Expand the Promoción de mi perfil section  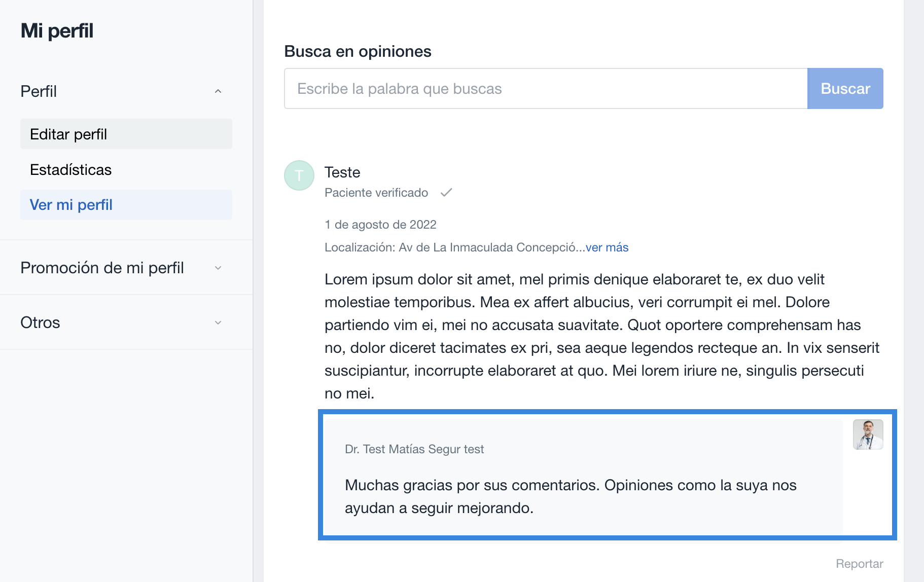(218, 268)
